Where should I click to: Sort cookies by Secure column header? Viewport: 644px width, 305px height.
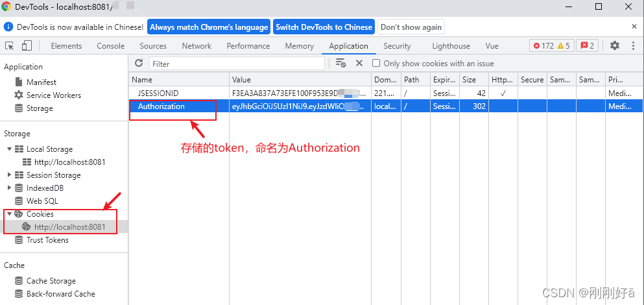point(532,80)
